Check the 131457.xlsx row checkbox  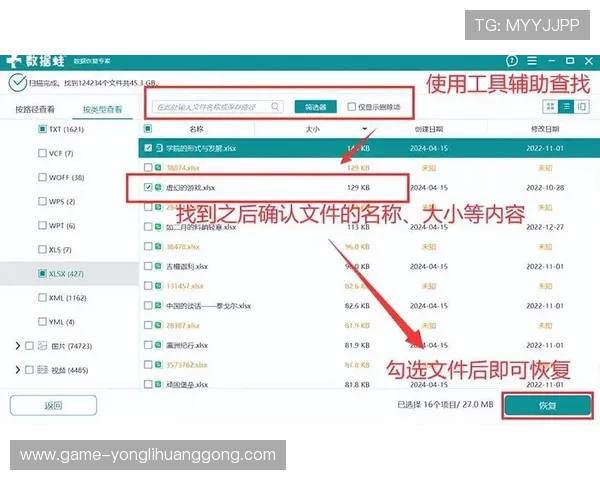click(x=148, y=286)
